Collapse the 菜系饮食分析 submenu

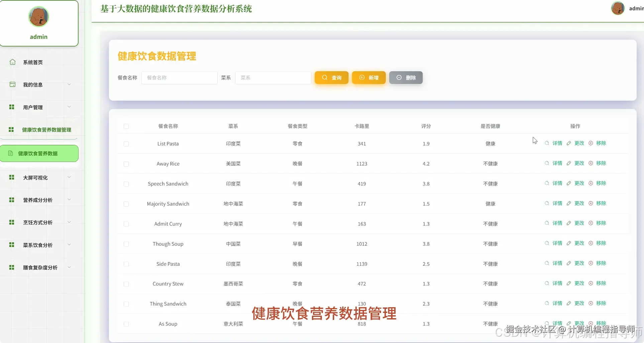37,245
